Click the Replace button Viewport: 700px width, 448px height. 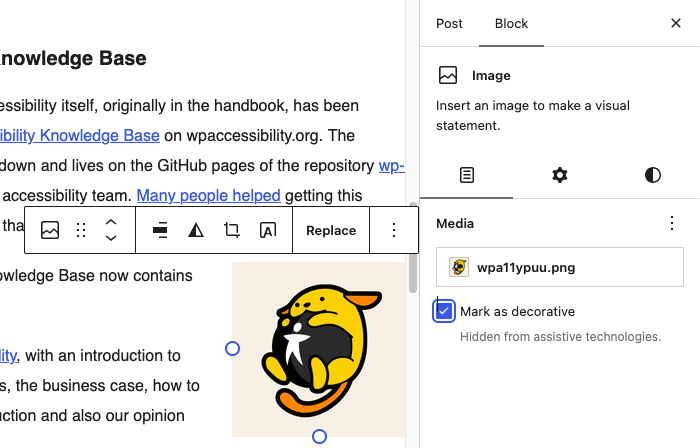tap(331, 230)
